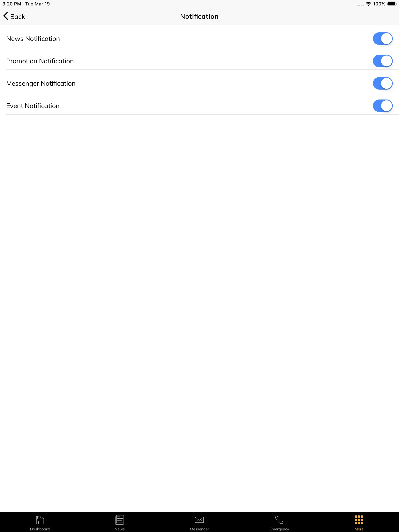Turn off the Event Notification switch
The width and height of the screenshot is (399, 532).
coord(382,106)
